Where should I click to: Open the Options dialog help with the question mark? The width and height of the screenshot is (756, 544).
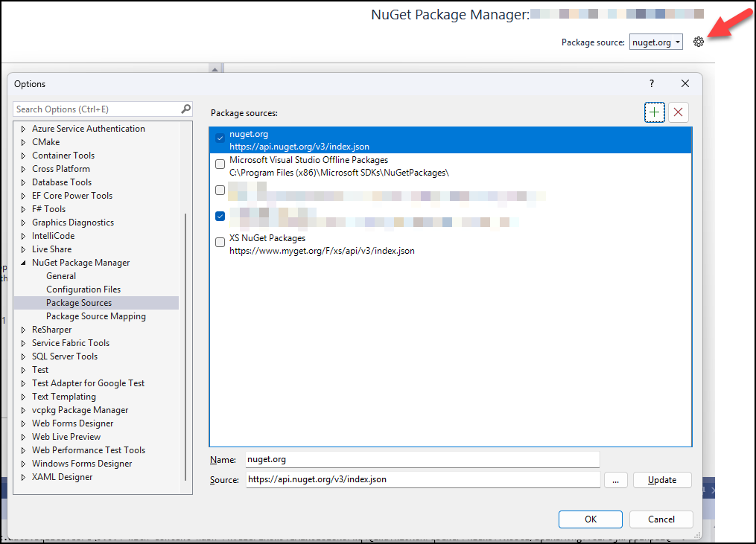[651, 83]
